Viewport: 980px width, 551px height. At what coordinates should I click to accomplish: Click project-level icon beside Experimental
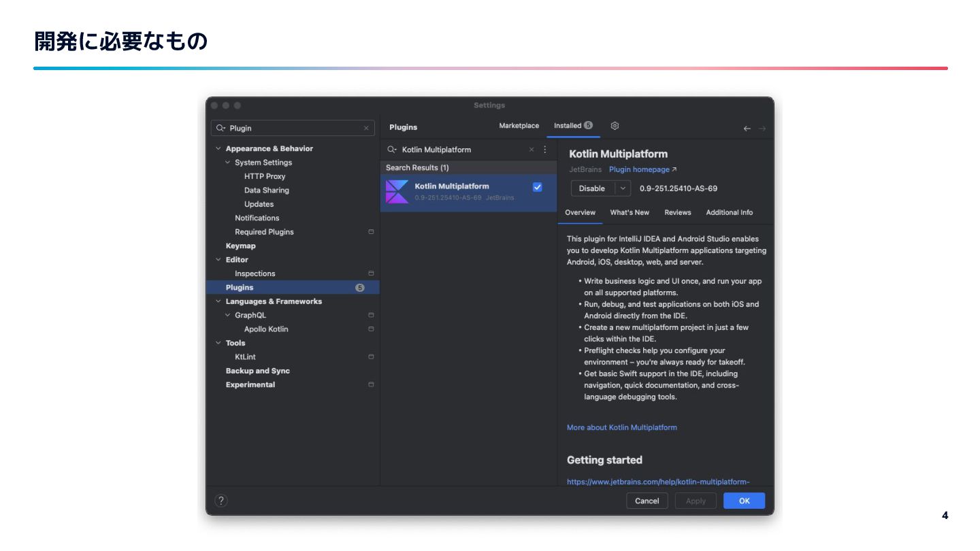pyautogui.click(x=371, y=384)
